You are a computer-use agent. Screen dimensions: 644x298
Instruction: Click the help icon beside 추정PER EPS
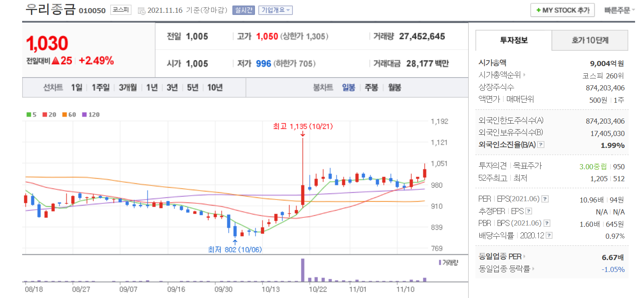coord(528,211)
